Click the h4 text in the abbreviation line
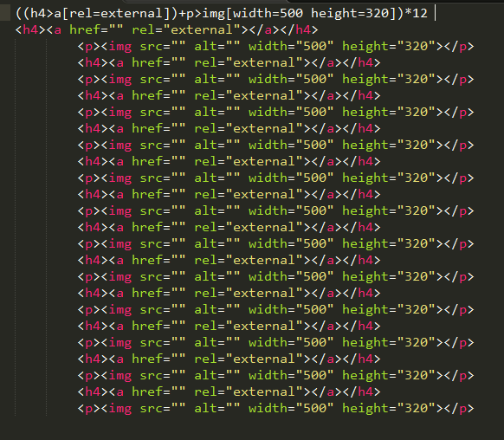Screen dimensions: 504x440 tap(38, 14)
